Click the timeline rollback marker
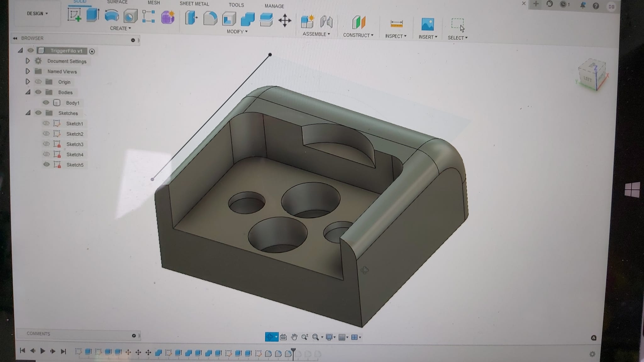The image size is (644, 362). click(293, 353)
